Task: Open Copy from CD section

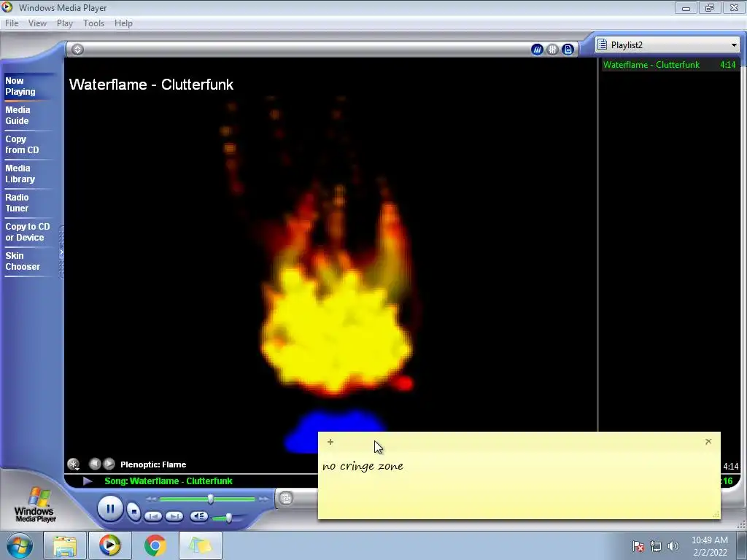Action: coord(22,144)
